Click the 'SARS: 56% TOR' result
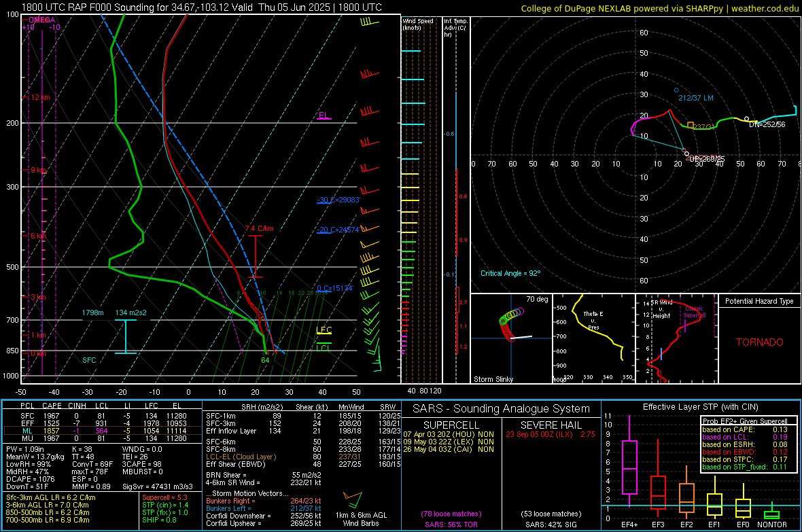 [451, 525]
